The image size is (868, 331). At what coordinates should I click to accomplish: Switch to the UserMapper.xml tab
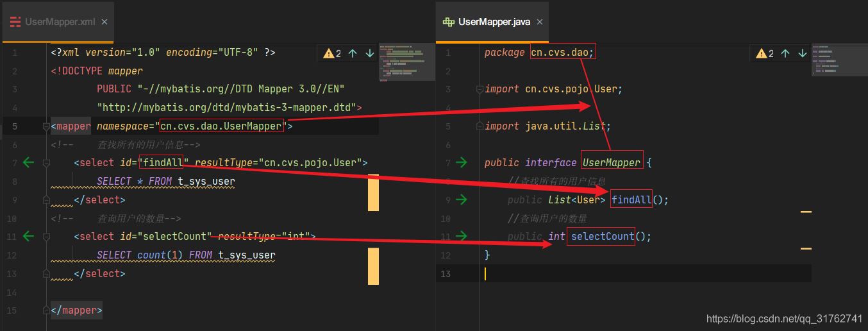[59, 22]
